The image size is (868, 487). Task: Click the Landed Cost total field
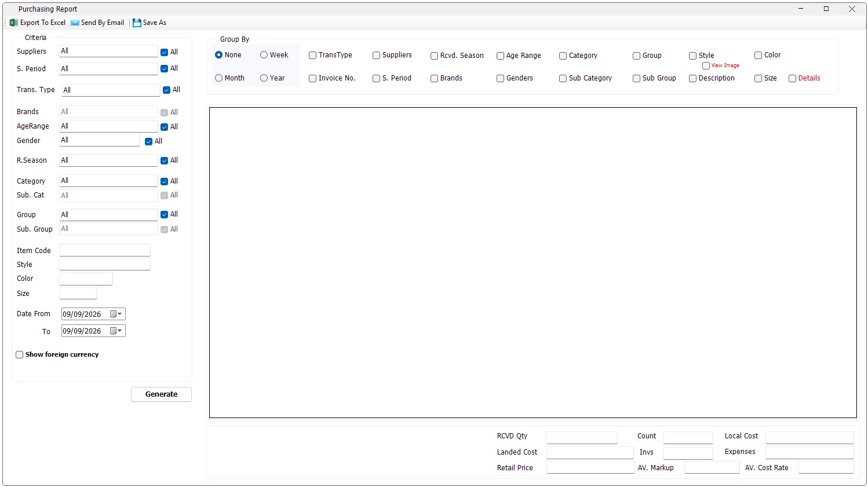click(x=590, y=453)
